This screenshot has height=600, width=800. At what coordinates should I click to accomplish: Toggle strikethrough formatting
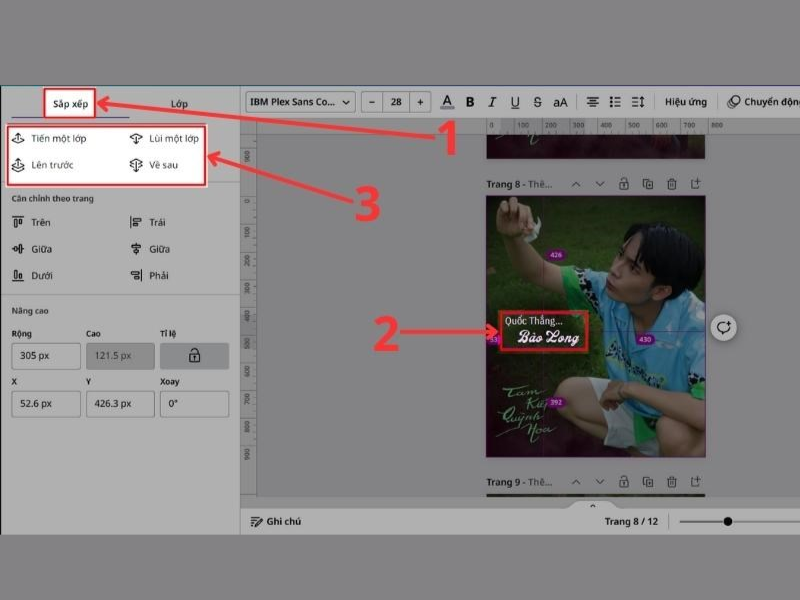pos(538,102)
